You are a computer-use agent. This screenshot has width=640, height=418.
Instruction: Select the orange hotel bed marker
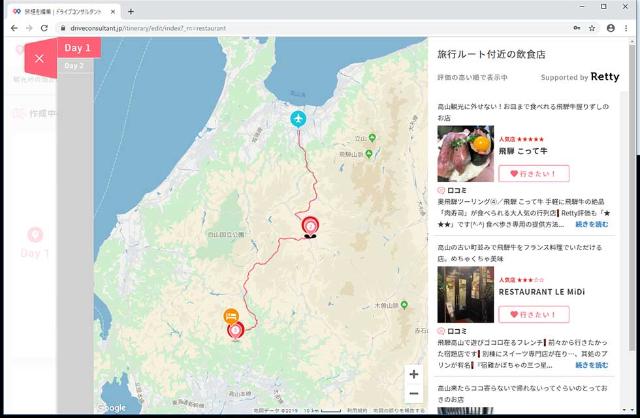231,316
